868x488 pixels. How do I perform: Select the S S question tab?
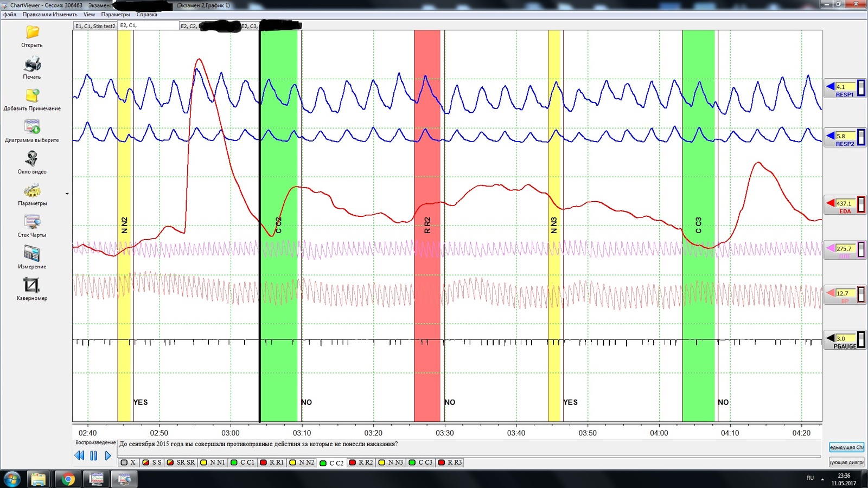pyautogui.click(x=152, y=463)
